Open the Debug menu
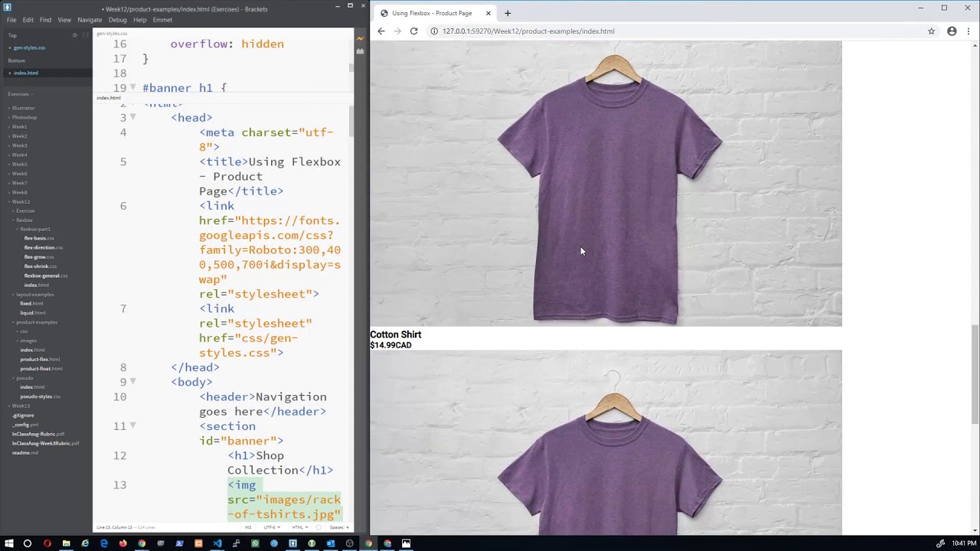 pos(118,20)
